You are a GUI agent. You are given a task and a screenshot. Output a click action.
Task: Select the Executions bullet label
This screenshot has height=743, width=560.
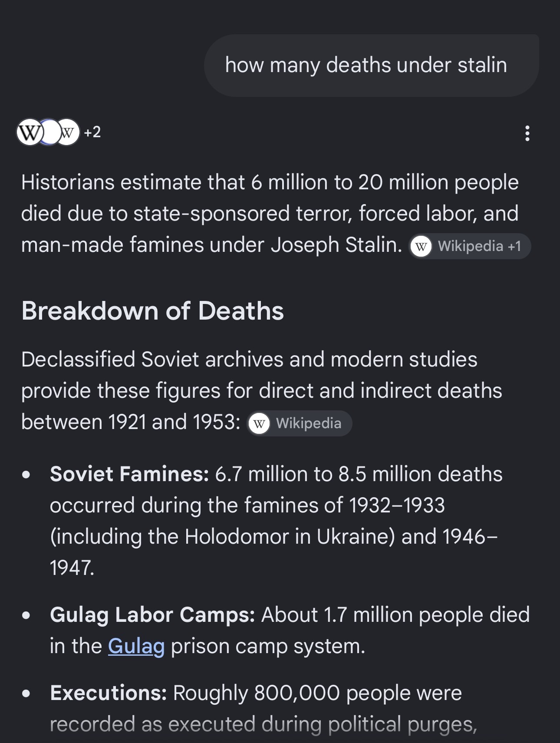109,693
